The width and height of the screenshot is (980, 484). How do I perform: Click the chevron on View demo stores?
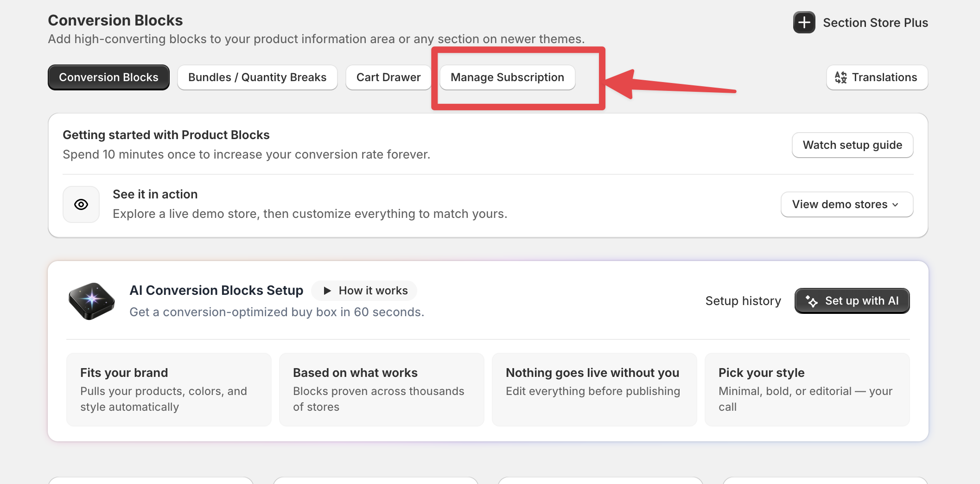point(895,205)
